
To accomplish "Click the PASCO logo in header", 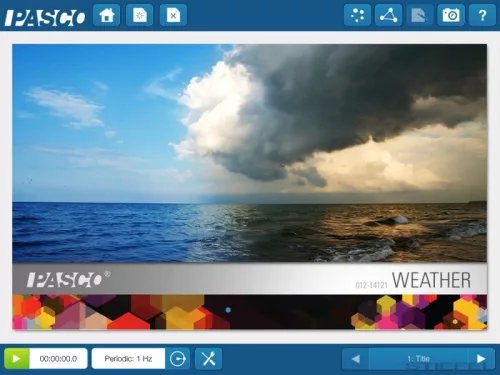I will coord(45,17).
